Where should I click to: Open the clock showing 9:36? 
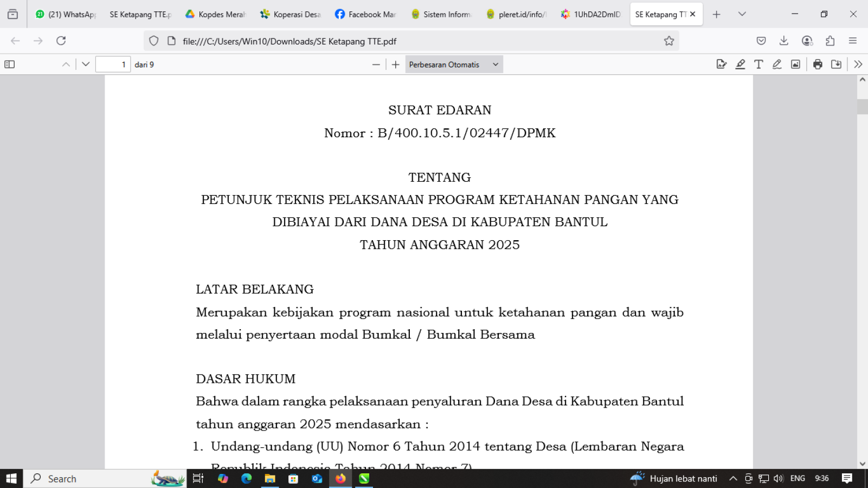(822, 479)
